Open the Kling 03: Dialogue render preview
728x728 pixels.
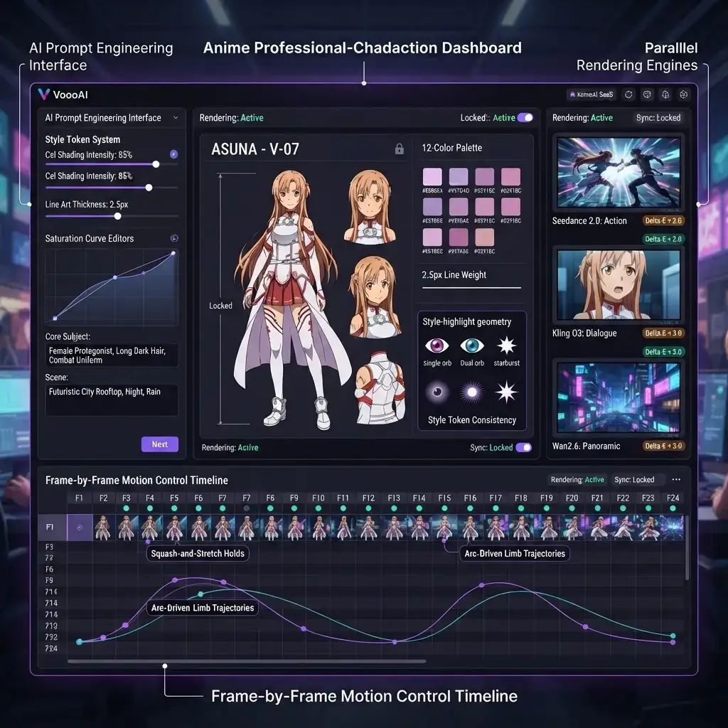(619, 285)
